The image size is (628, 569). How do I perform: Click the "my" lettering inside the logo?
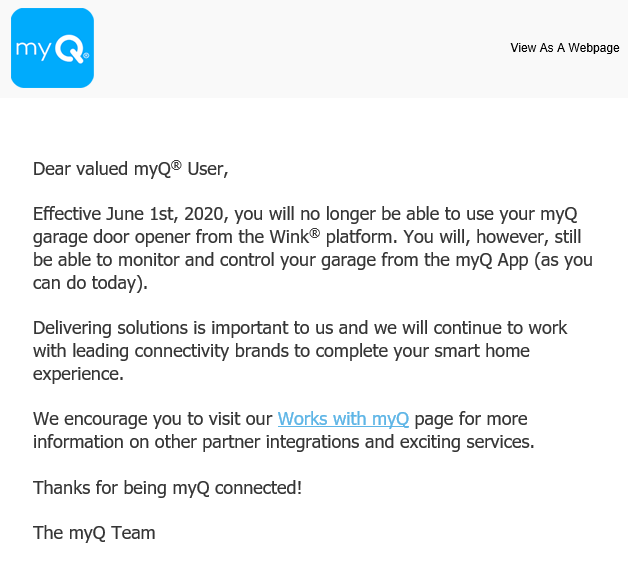pyautogui.click(x=34, y=50)
